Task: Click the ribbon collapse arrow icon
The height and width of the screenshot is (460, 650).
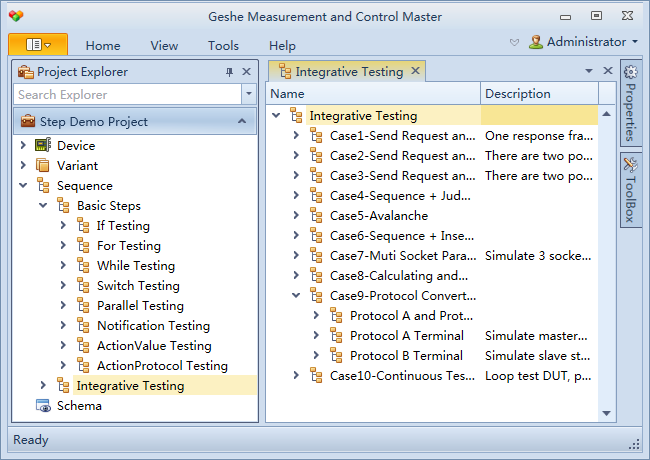Action: [x=514, y=42]
